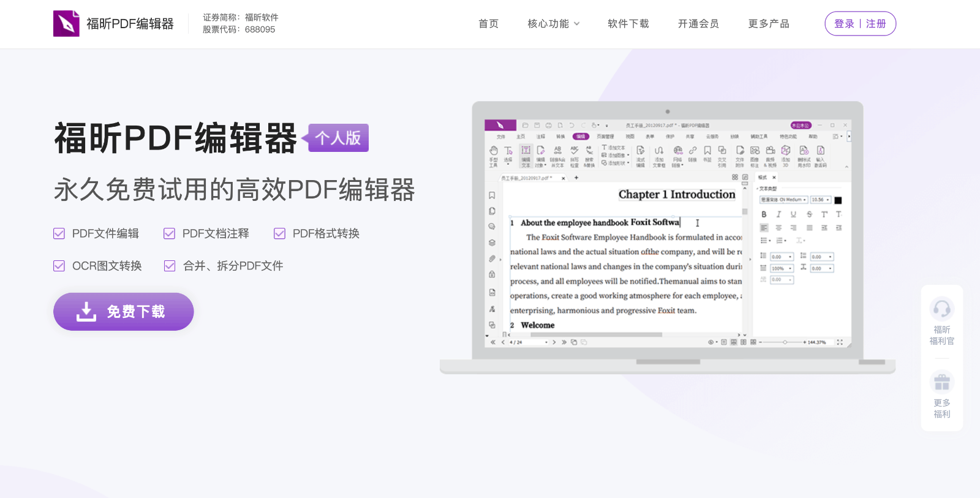980x498 pixels.
Task: Toggle Italic in the format panel
Action: pos(778,214)
